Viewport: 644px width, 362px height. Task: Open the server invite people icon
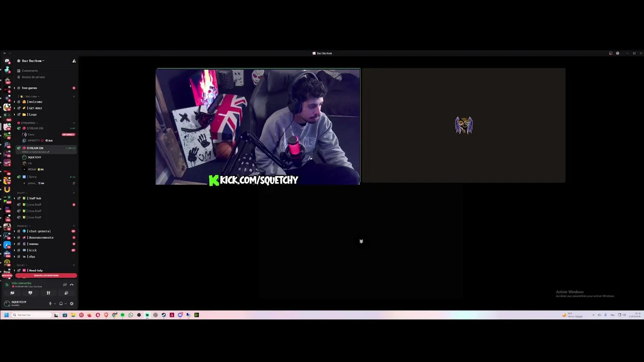[74, 61]
